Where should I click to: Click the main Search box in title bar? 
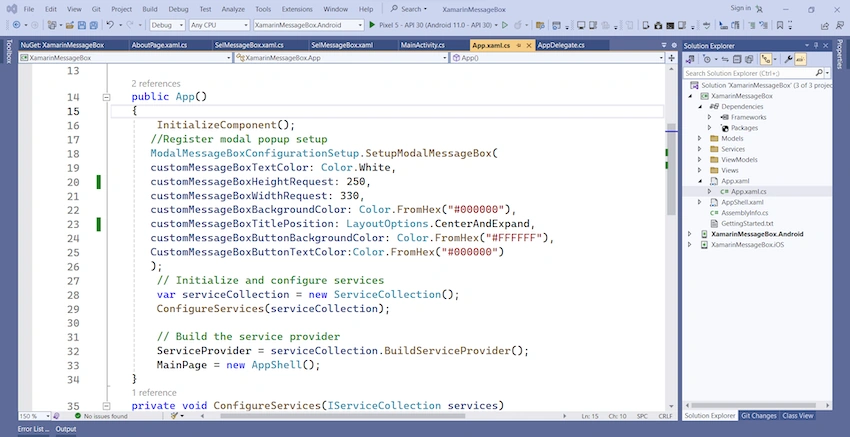409,9
